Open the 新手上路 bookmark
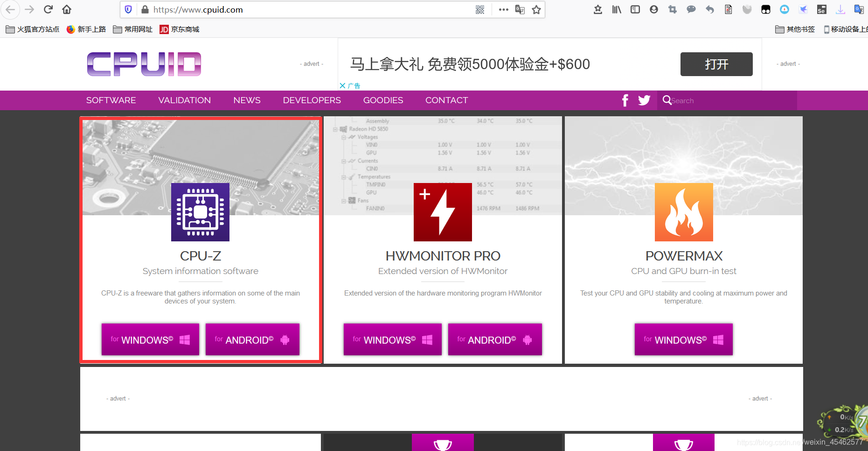Screen dimensions: 868x451 tap(86, 29)
